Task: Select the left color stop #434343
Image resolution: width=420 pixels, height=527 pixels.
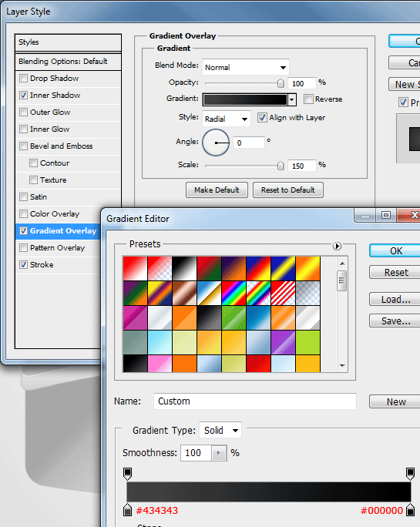Action: click(x=127, y=509)
